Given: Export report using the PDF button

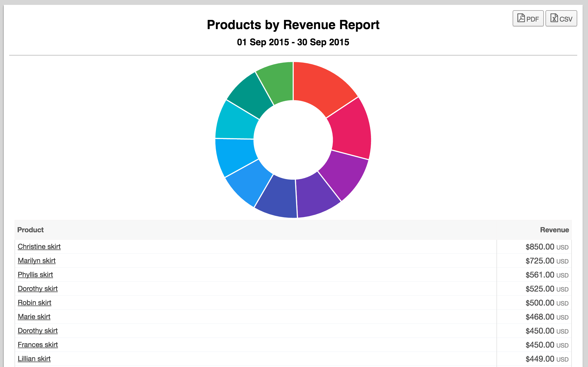Looking at the screenshot, I should coord(528,18).
